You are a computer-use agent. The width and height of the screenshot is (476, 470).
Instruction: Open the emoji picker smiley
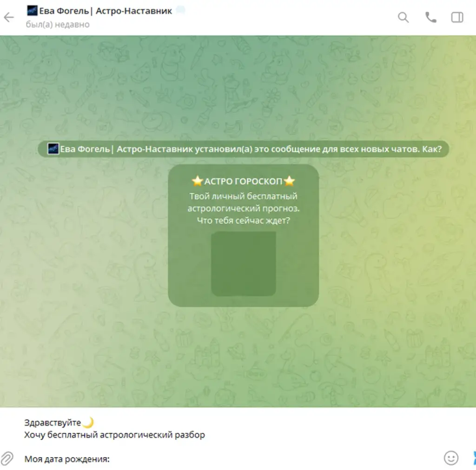tap(451, 458)
